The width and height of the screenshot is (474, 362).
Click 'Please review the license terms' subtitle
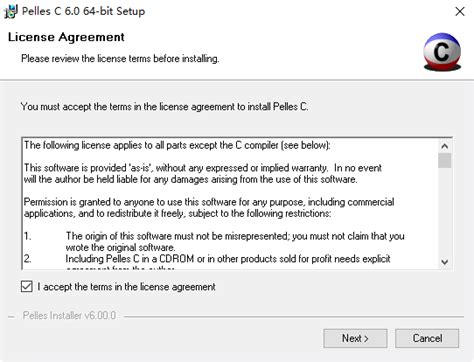(120, 59)
